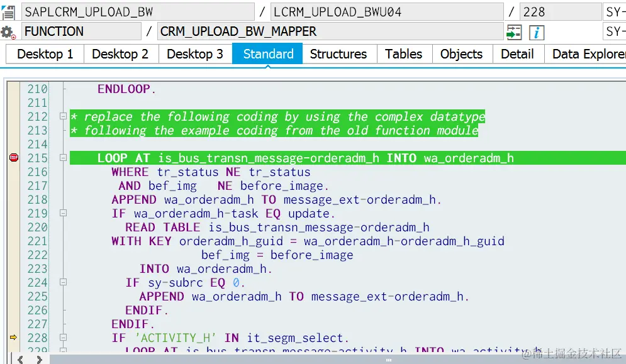Click the horizontal scrollbar thumb at bottom
Screen dimensions: 626x364
[x=338, y=360]
